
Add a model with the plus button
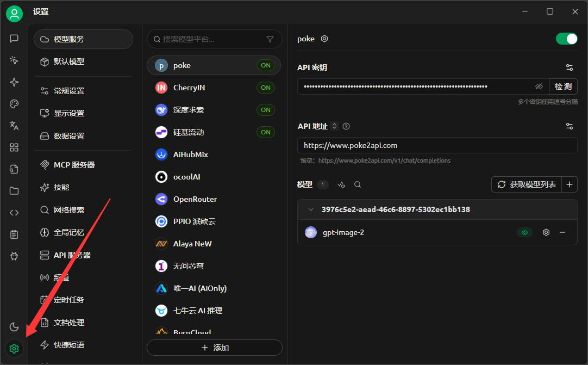coord(569,184)
